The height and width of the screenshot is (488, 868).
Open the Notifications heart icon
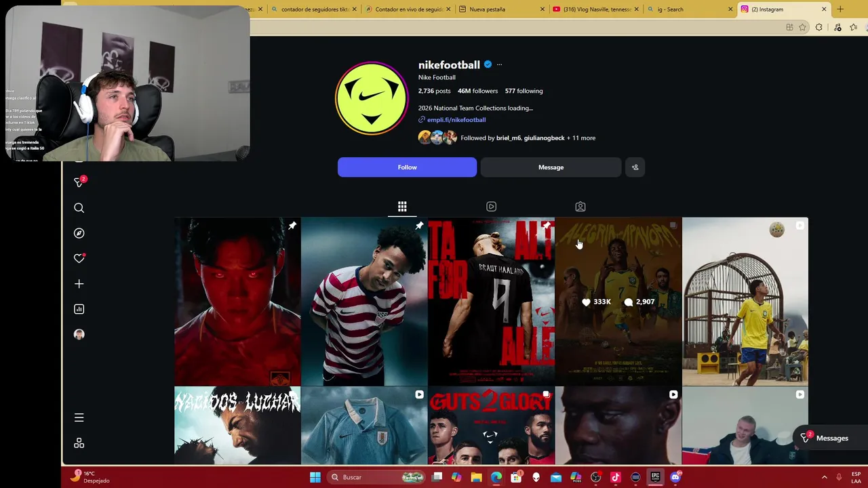pos(79,258)
